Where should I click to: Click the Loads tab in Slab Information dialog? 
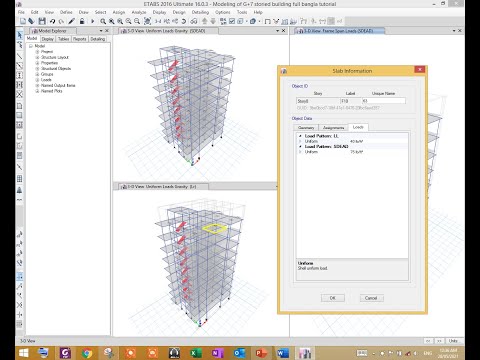click(358, 127)
